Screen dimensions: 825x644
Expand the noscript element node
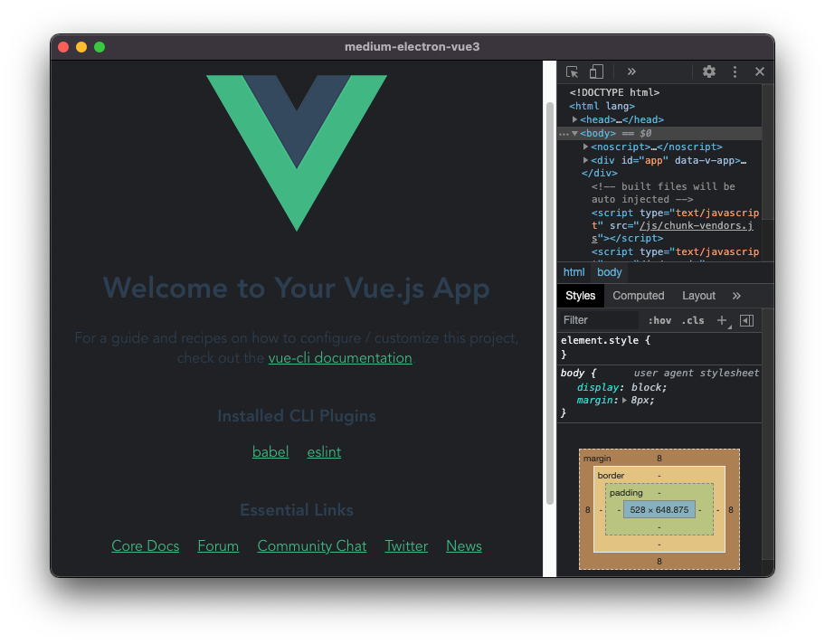585,147
